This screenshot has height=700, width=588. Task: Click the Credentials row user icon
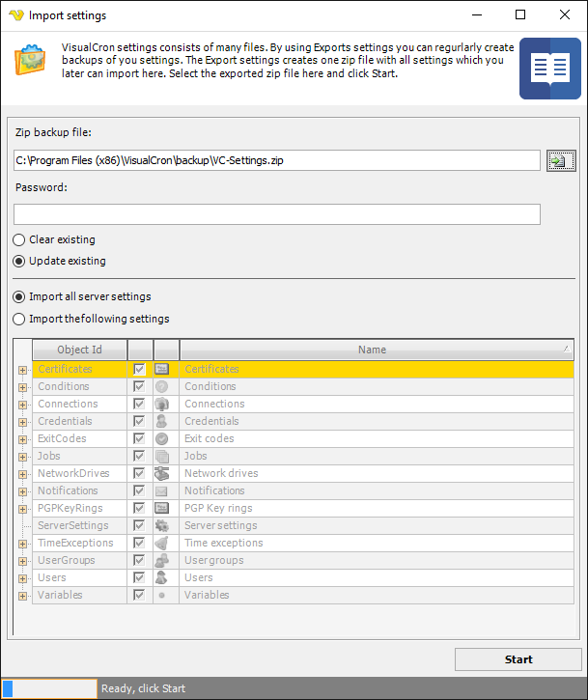point(161,421)
